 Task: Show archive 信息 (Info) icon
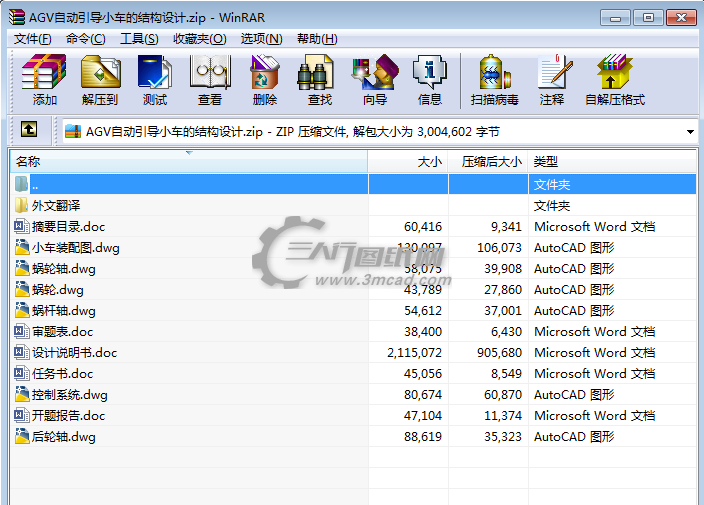click(x=430, y=71)
